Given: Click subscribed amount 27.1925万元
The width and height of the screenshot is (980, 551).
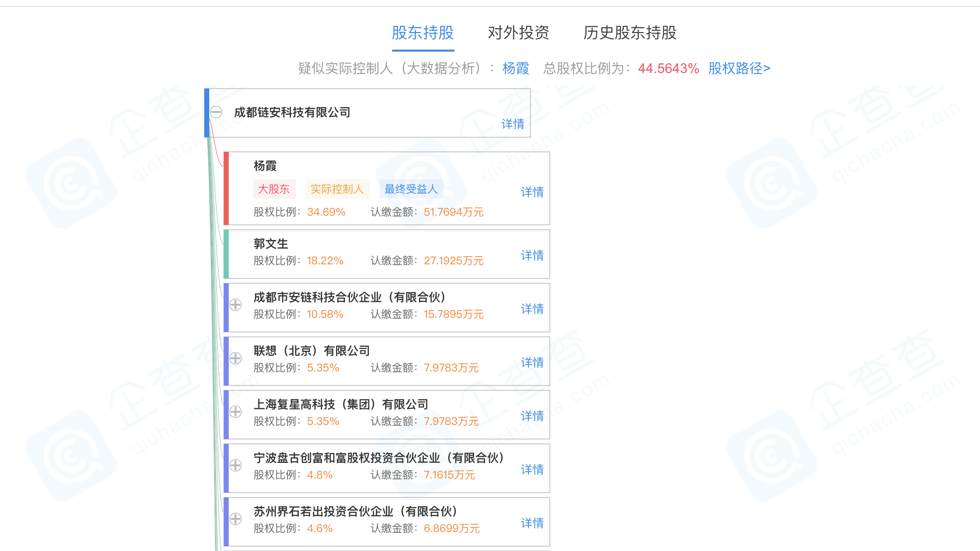Looking at the screenshot, I should click(454, 261).
